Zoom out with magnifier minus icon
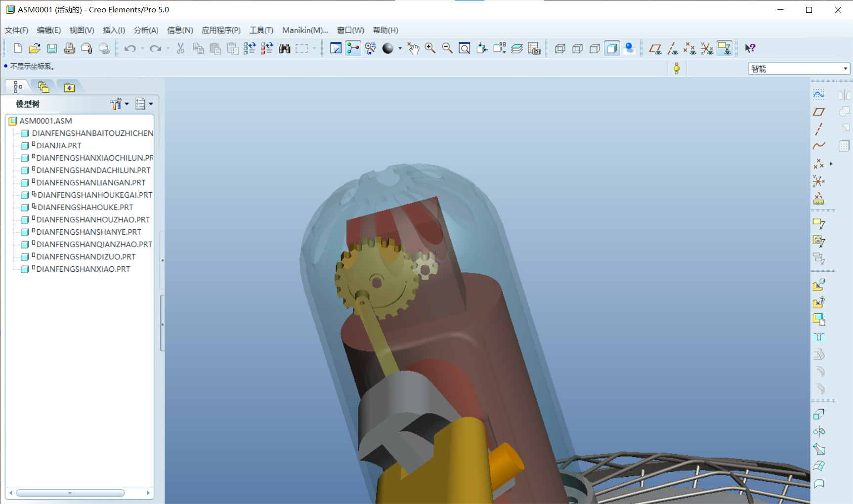Viewport: 853px width, 504px height. click(x=447, y=48)
